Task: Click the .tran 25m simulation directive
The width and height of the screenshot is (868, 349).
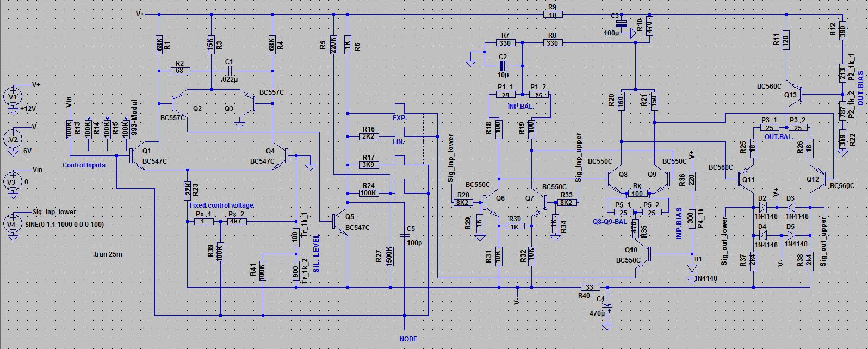Action: [107, 254]
